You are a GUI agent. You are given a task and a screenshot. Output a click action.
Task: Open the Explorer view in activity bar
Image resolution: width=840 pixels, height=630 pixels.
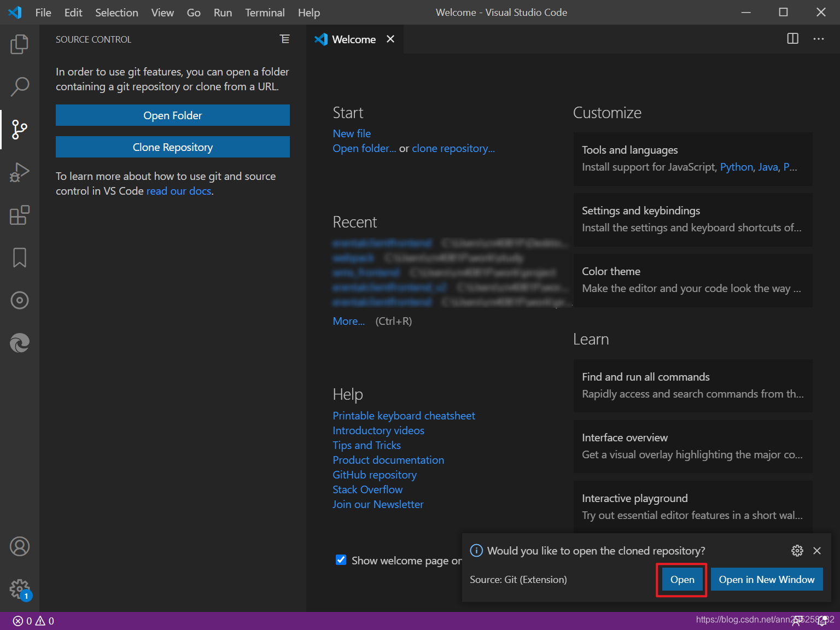[x=20, y=44]
